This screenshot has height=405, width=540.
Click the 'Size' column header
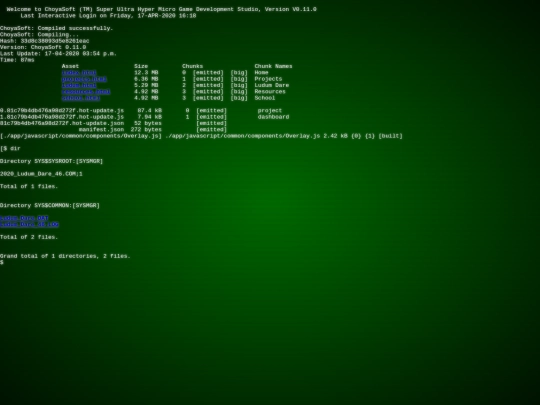coord(141,66)
